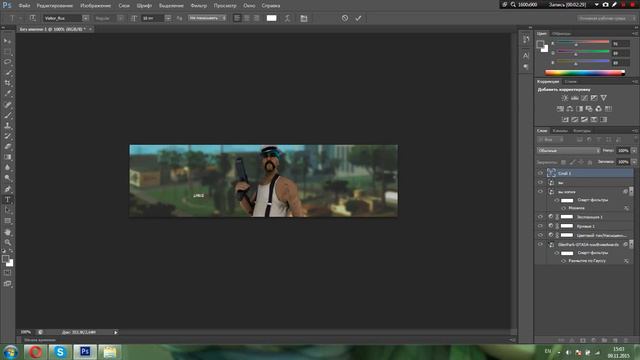Open the font family dropdown
Screen dimensions: 640x360
click(x=85, y=18)
